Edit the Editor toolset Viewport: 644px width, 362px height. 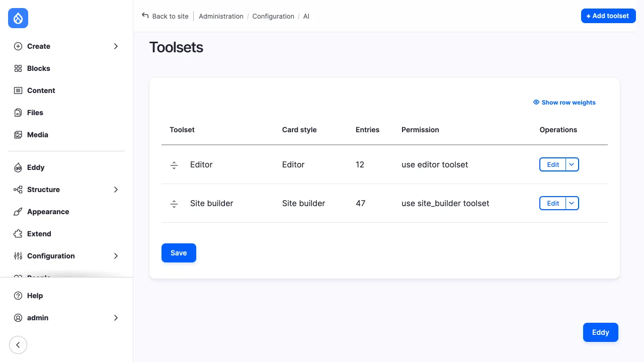coord(553,164)
